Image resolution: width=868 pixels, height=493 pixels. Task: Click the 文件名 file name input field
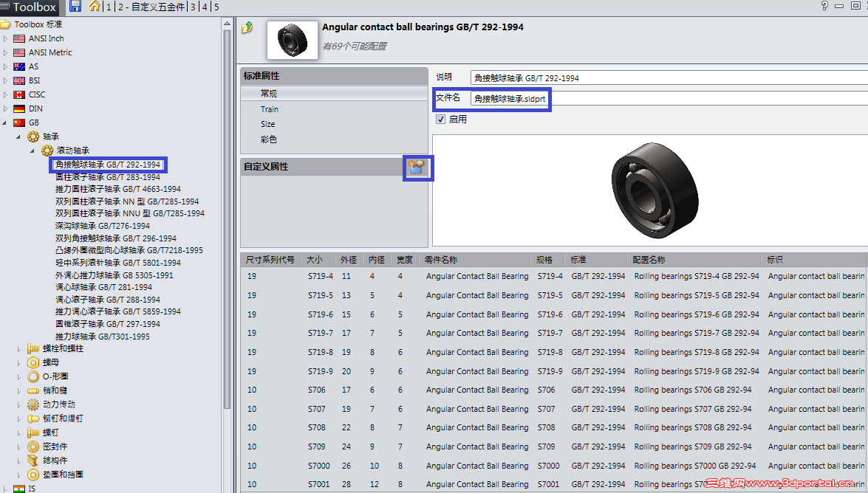[669, 98]
